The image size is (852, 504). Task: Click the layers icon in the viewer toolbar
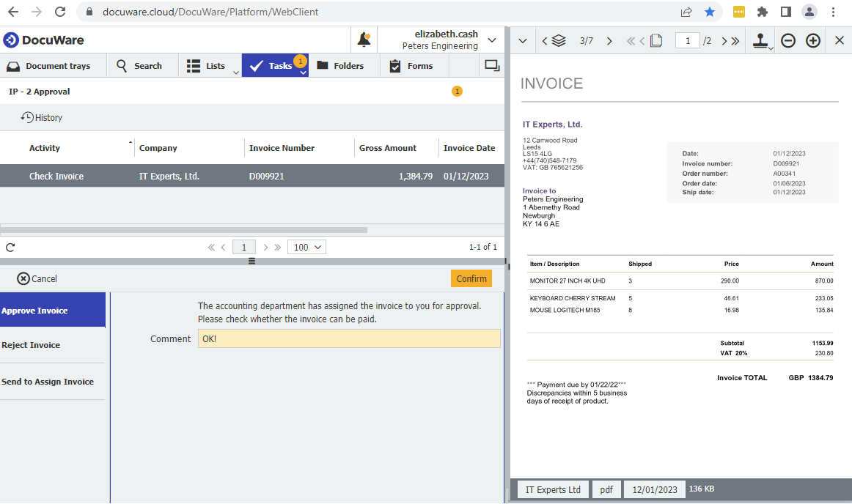(x=559, y=40)
